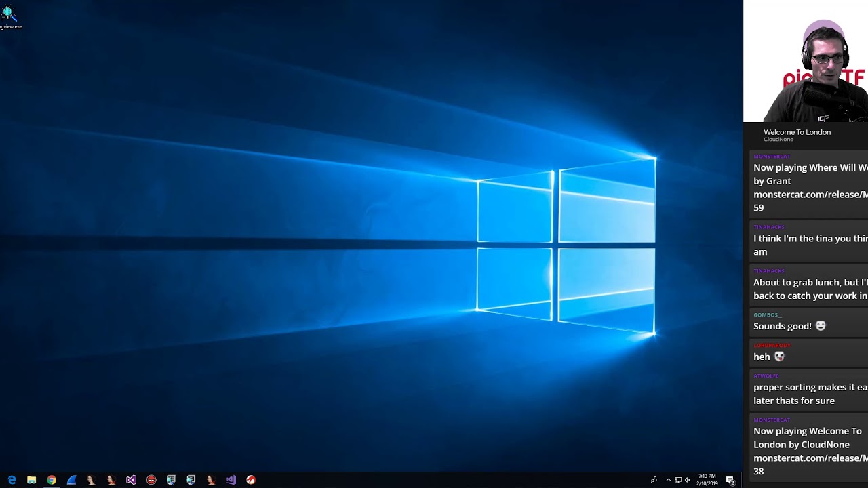Open monitor-magnifier icon beside red no-entry circle
Viewport: 868px width, 488px height.
tap(171, 480)
